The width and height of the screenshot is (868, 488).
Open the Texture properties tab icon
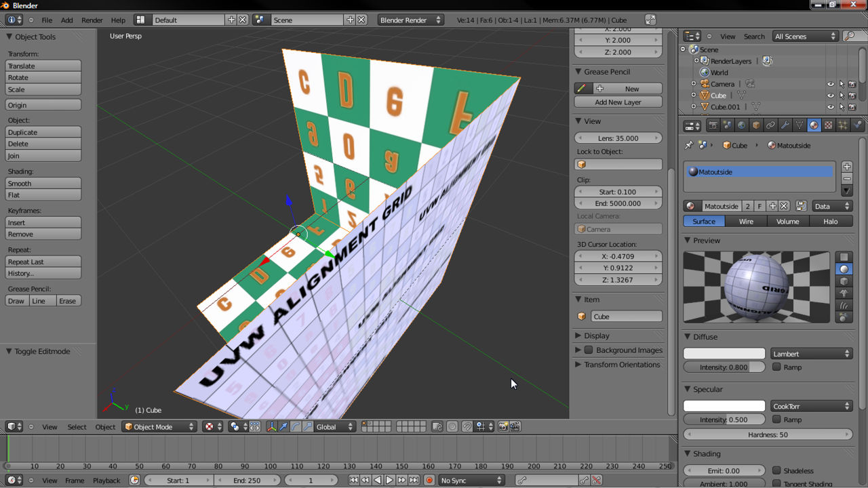pos(828,125)
